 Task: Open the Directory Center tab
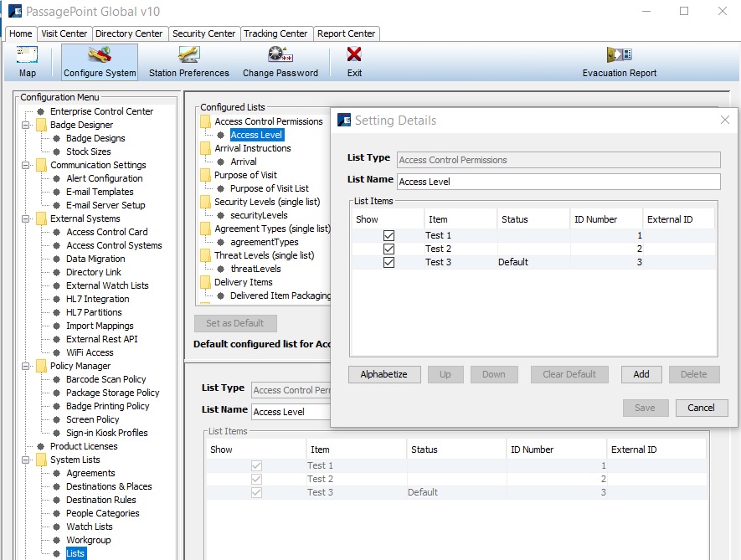tap(129, 33)
